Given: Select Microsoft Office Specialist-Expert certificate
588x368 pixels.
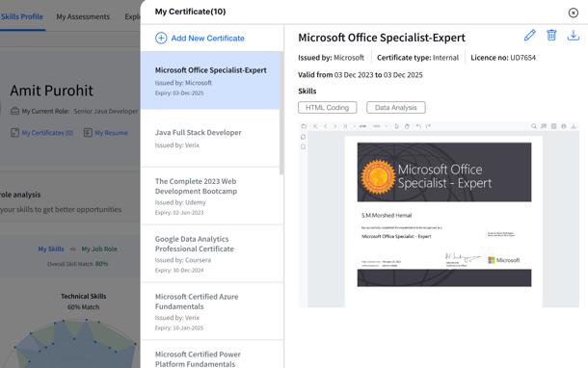Looking at the screenshot, I should [210, 81].
